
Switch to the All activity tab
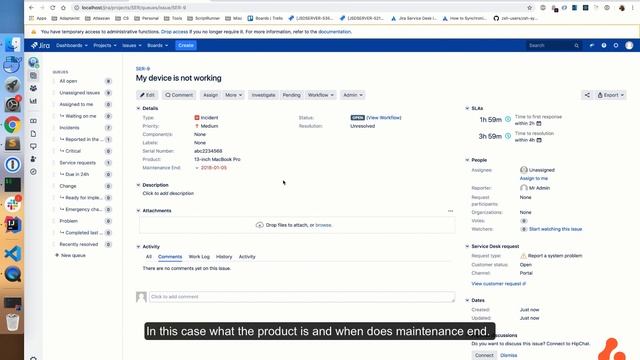pyautogui.click(x=149, y=257)
